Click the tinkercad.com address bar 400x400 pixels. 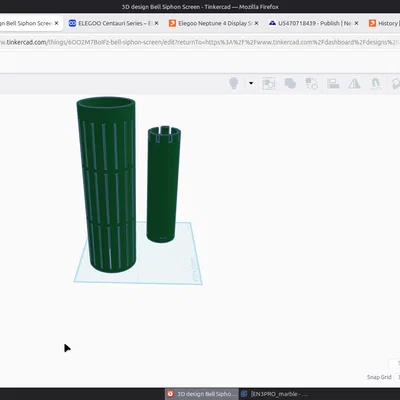click(200, 42)
